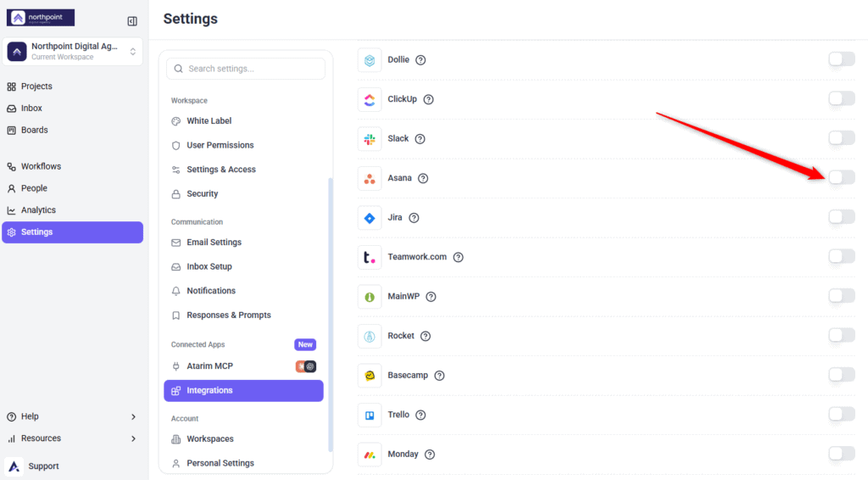Open help tooltip next to Teamwork.com
The image size is (868, 480).
459,257
